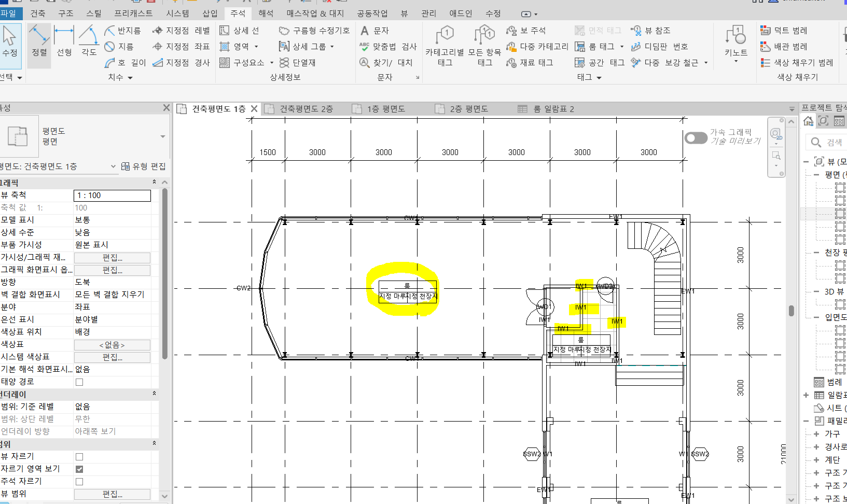The width and height of the screenshot is (847, 504).
Task: Open the 해석 ribbon tab
Action: (x=266, y=13)
